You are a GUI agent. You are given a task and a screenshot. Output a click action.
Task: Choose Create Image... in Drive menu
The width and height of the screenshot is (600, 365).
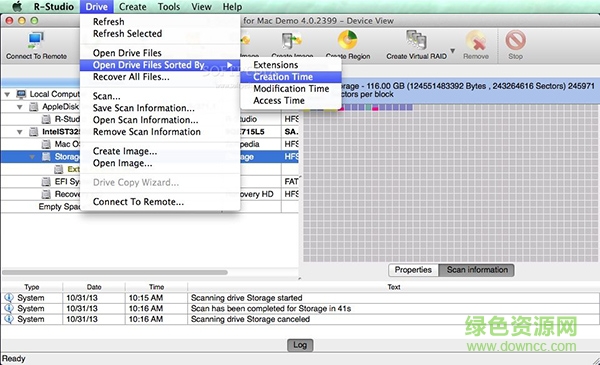(160, 151)
